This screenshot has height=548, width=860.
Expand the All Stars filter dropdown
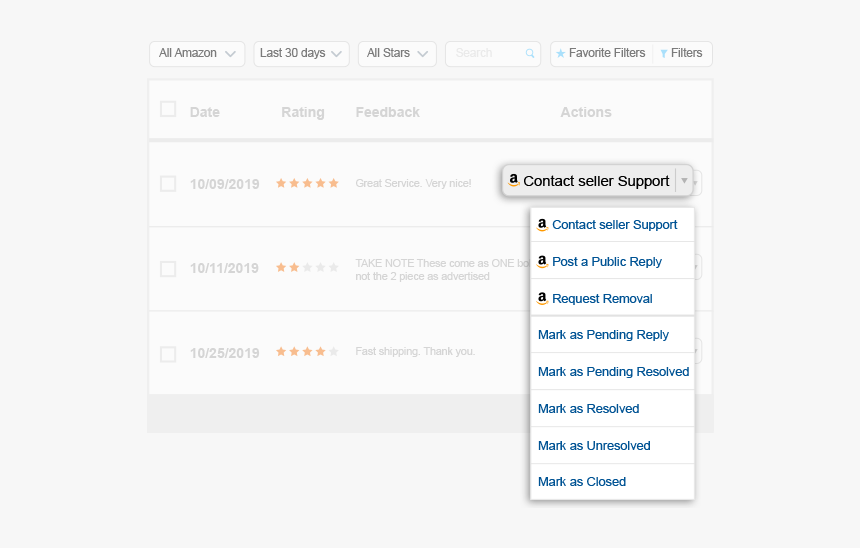pyautogui.click(x=396, y=54)
